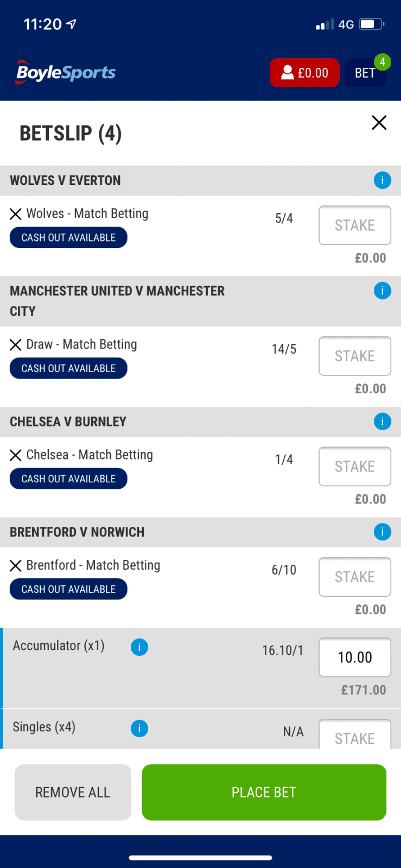The width and height of the screenshot is (401, 868).
Task: Focus the Accumulator stake field showing 10.00
Action: coord(355,657)
